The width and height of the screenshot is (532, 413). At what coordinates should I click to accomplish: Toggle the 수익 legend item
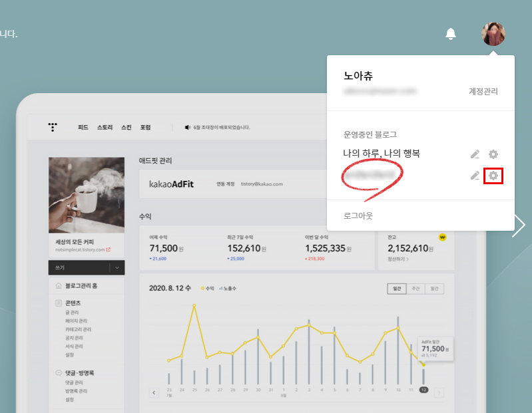click(x=207, y=289)
